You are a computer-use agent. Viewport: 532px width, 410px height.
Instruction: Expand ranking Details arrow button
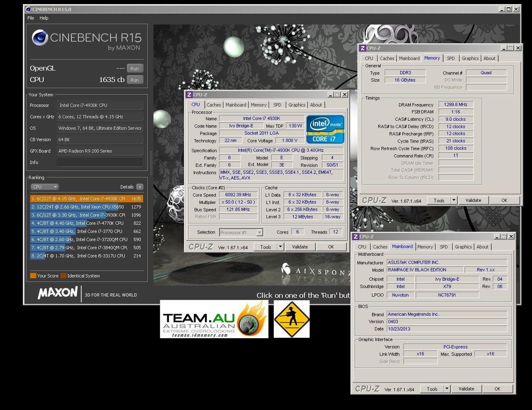[140, 187]
